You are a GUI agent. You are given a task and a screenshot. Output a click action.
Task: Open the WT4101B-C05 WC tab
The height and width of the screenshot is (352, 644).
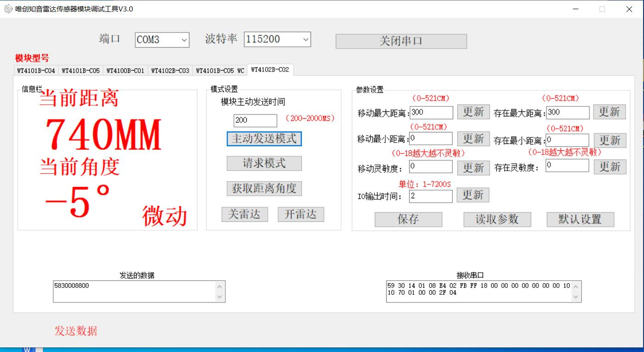(x=220, y=71)
